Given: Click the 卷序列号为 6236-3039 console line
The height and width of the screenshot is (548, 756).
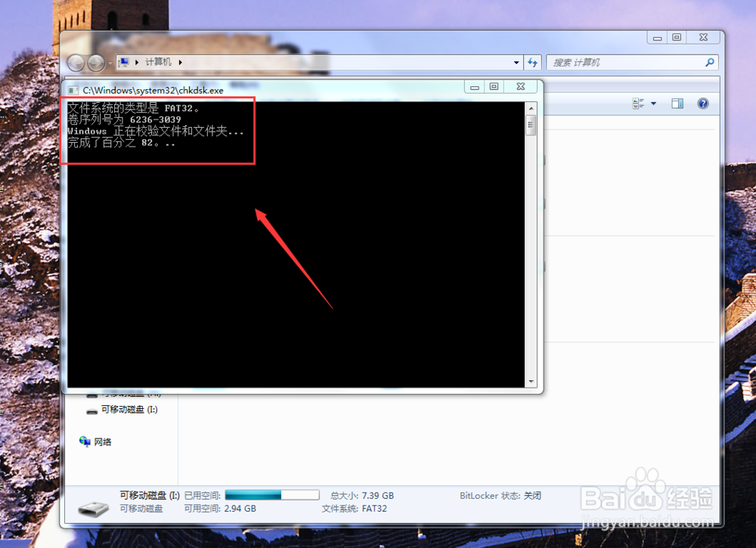Looking at the screenshot, I should [x=125, y=119].
